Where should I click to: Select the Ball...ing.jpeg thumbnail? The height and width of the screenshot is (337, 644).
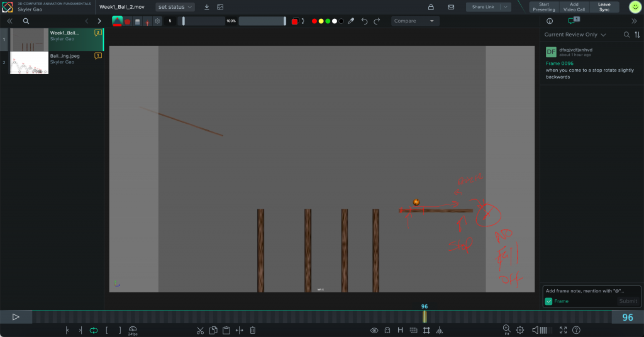pyautogui.click(x=29, y=63)
